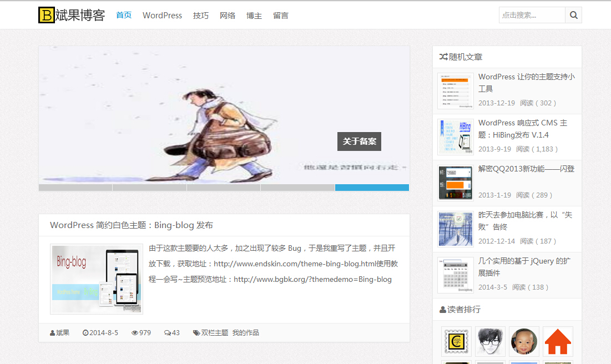Image resolution: width=611 pixels, height=364 pixels.
Task: Click the 阅读 ( 289 ) read count
Action: pyautogui.click(x=534, y=195)
